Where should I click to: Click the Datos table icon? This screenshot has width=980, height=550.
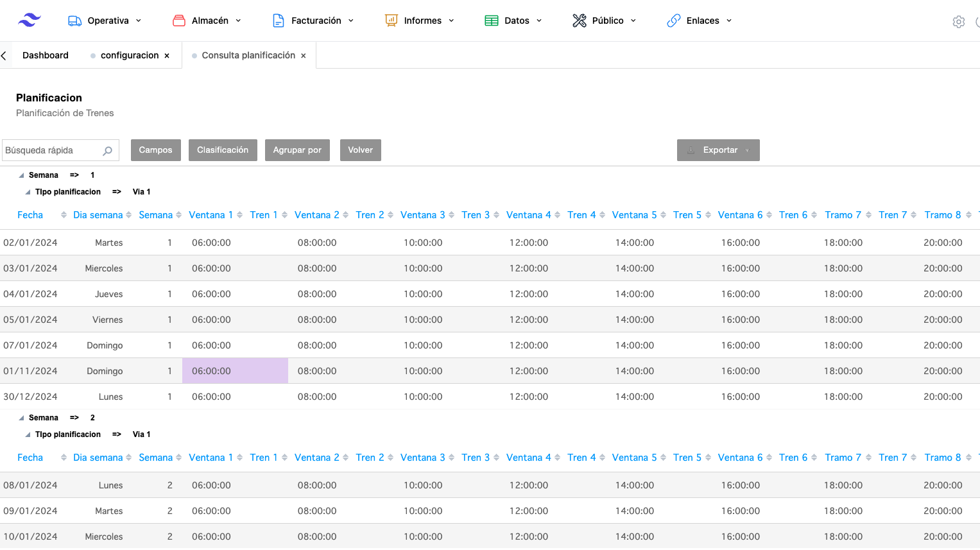click(x=492, y=21)
